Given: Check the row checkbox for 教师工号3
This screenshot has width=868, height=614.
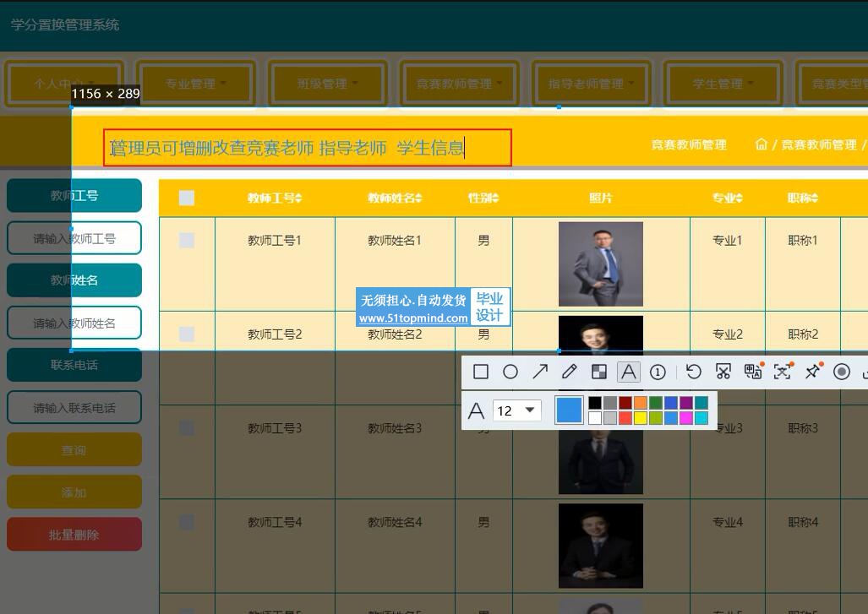Looking at the screenshot, I should (187, 428).
